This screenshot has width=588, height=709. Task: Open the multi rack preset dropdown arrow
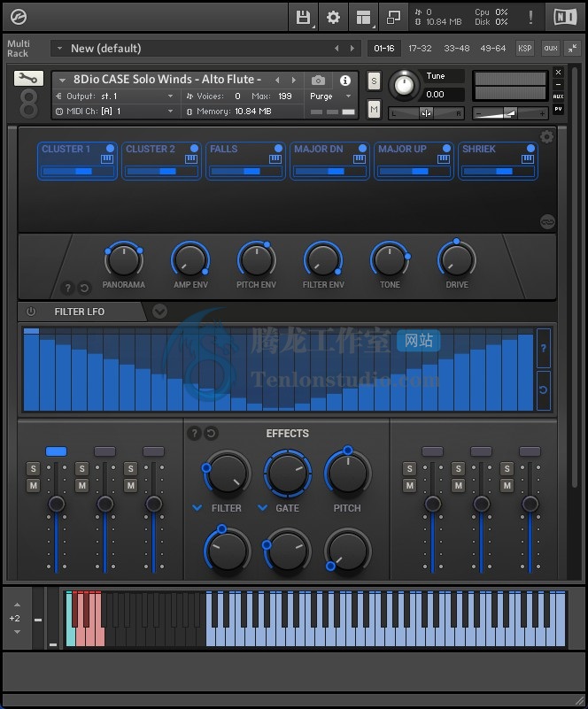59,48
